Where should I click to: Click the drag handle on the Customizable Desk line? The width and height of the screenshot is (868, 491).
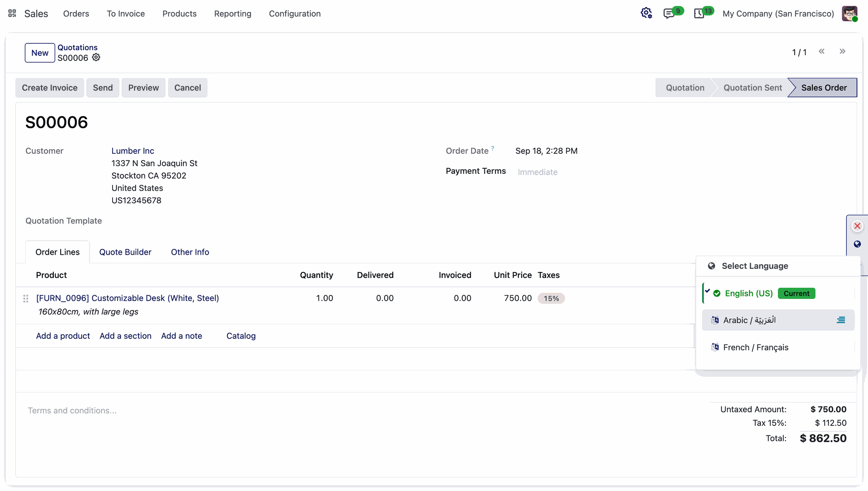point(26,299)
